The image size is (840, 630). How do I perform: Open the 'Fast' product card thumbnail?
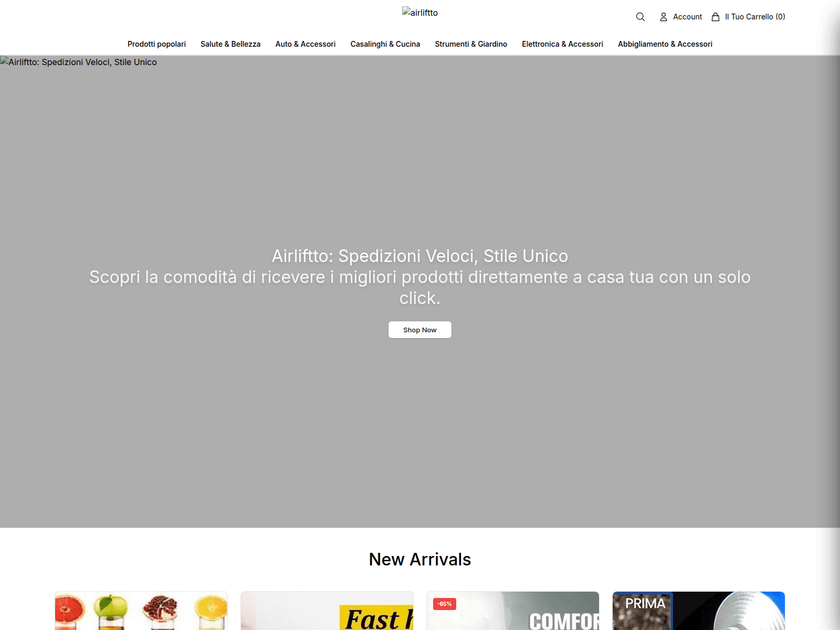point(327,611)
